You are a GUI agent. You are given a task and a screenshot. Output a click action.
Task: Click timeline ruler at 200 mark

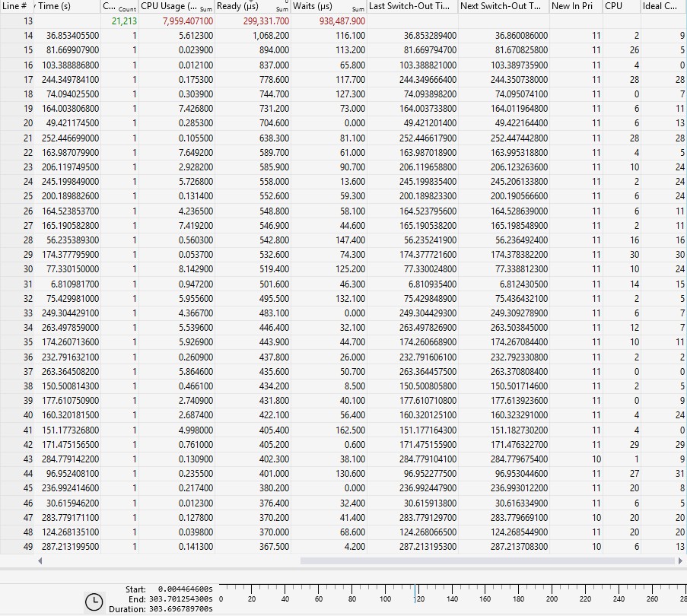(x=552, y=599)
